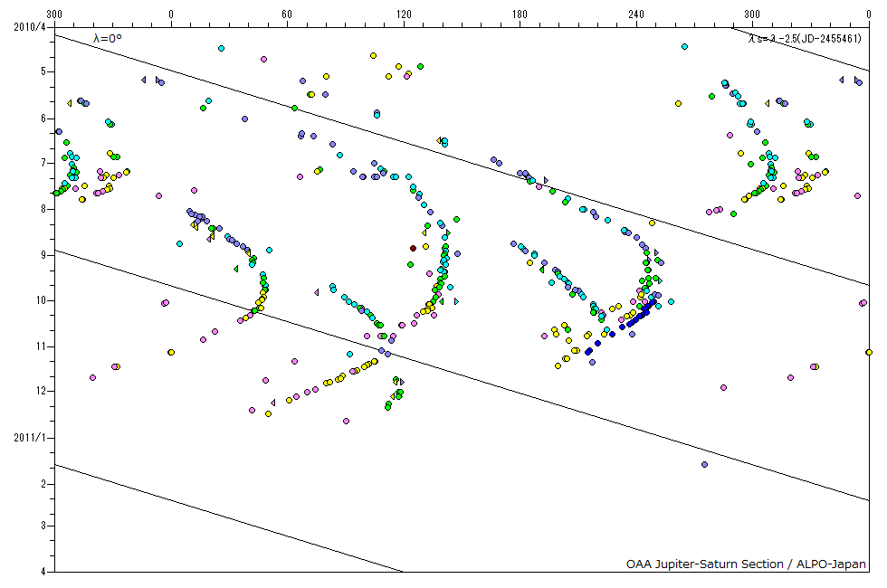Click the isolated periwinkle point between 2011/1 and 2
Screen dimensions: 887x588
[x=704, y=465]
